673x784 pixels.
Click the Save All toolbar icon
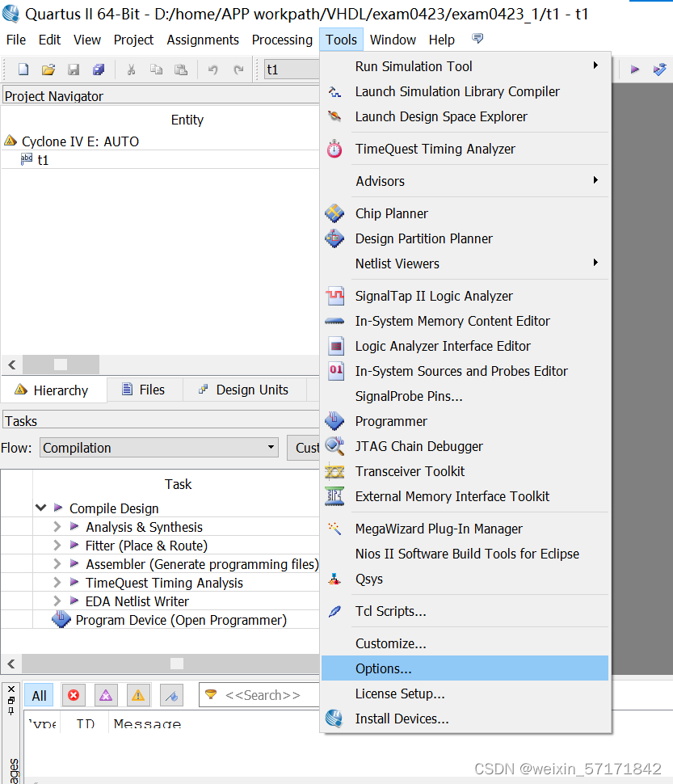(99, 70)
